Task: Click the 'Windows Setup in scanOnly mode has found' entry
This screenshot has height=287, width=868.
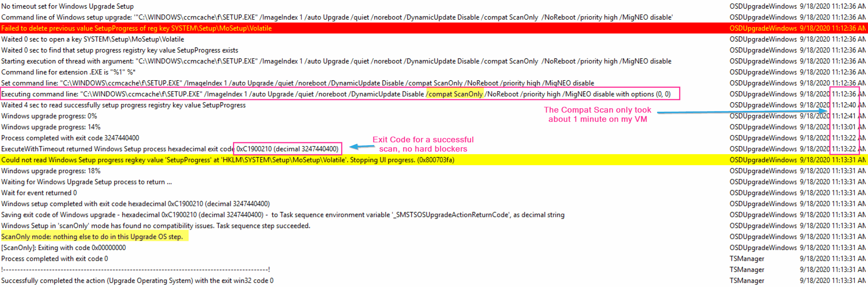Action: [156, 226]
